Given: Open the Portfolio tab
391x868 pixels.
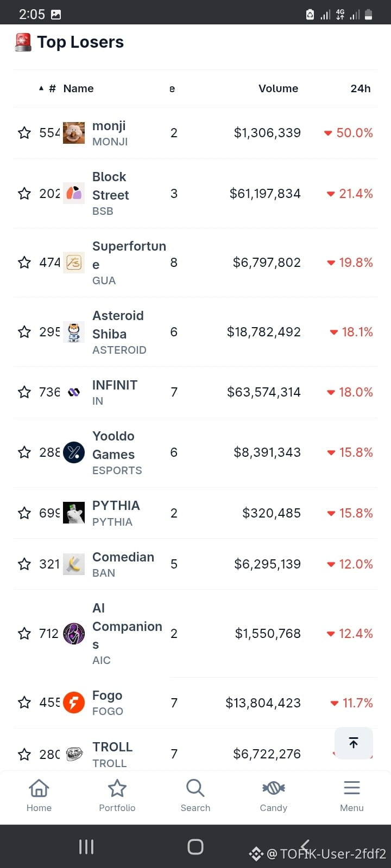Looking at the screenshot, I should click(117, 796).
